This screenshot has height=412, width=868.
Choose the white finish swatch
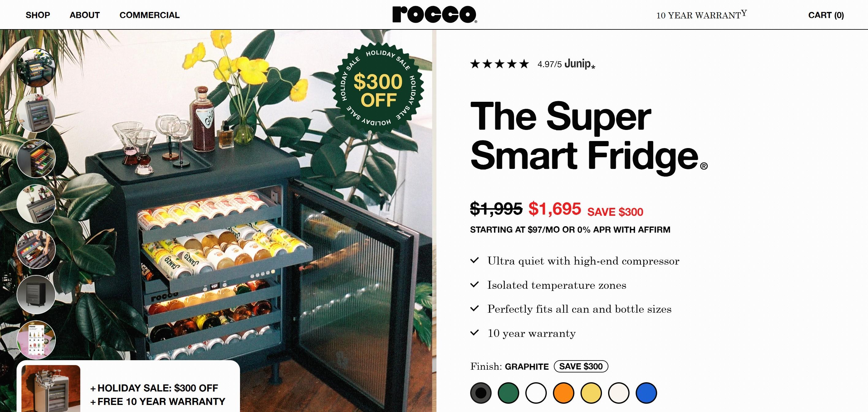tap(536, 393)
